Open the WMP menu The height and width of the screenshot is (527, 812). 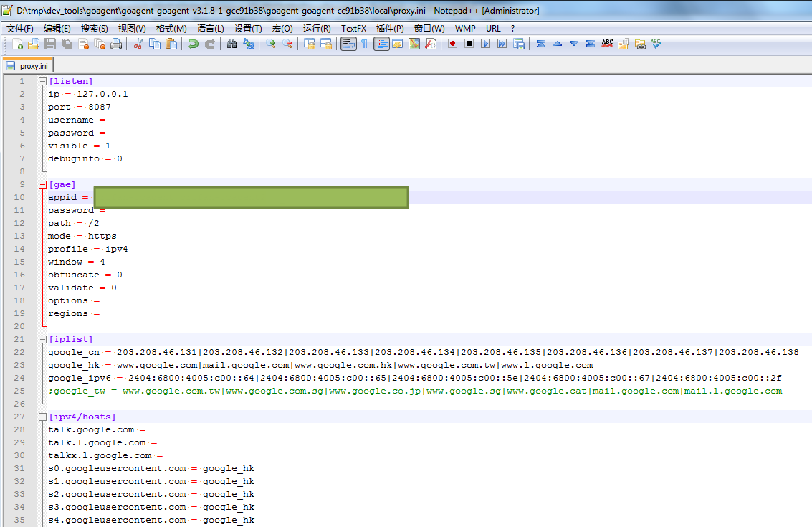tap(466, 29)
